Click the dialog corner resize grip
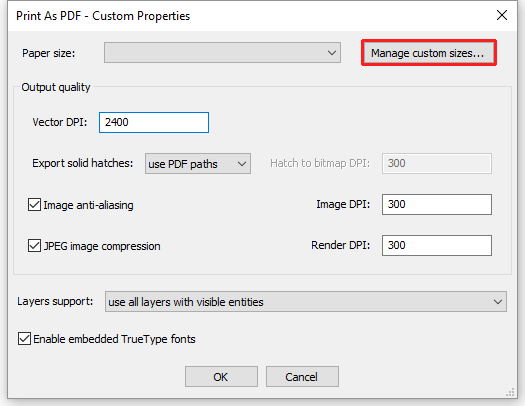The height and width of the screenshot is (406, 525). coord(510,392)
